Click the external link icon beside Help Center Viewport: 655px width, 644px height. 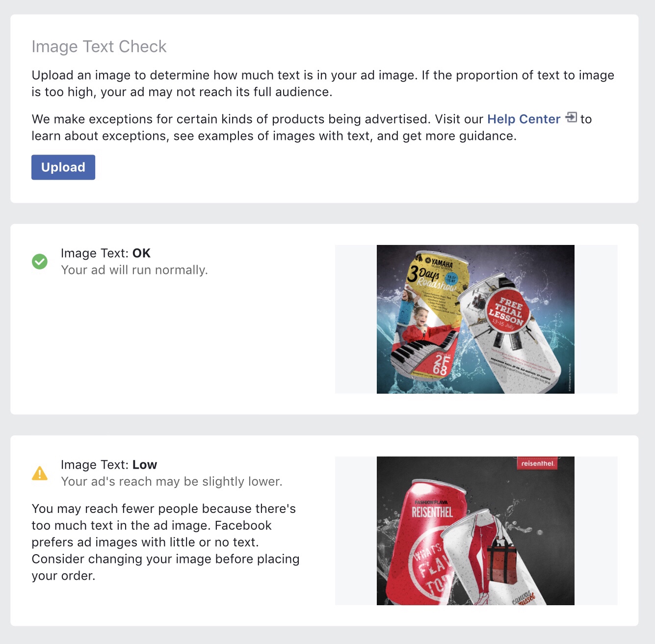point(571,118)
